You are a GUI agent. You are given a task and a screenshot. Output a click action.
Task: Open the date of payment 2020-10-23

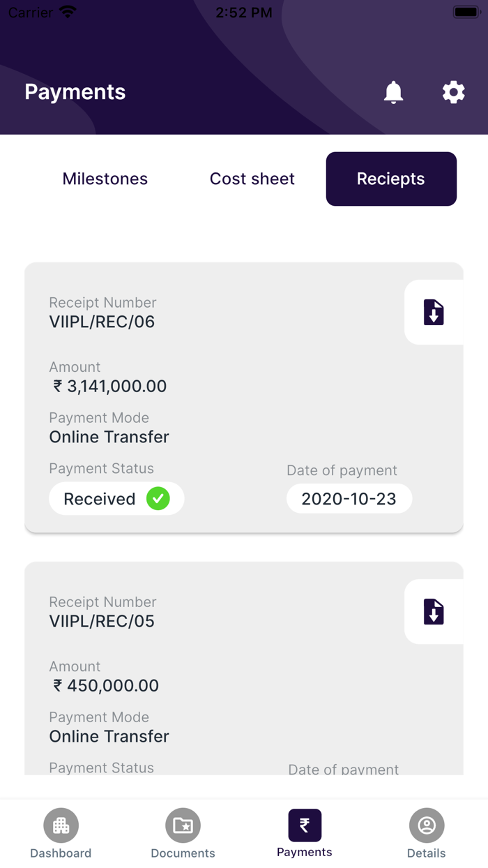click(x=349, y=498)
